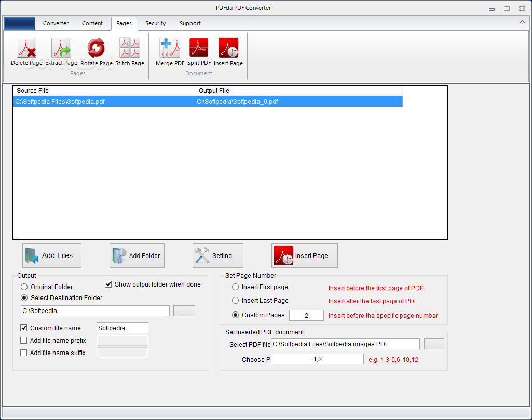Click the Source File column header
The width and height of the screenshot is (532, 420).
tap(104, 91)
